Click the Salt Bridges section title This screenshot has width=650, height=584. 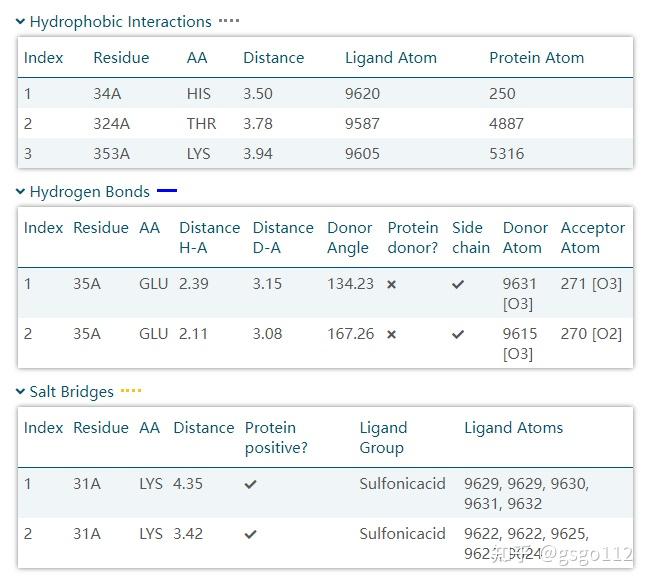pos(71,391)
